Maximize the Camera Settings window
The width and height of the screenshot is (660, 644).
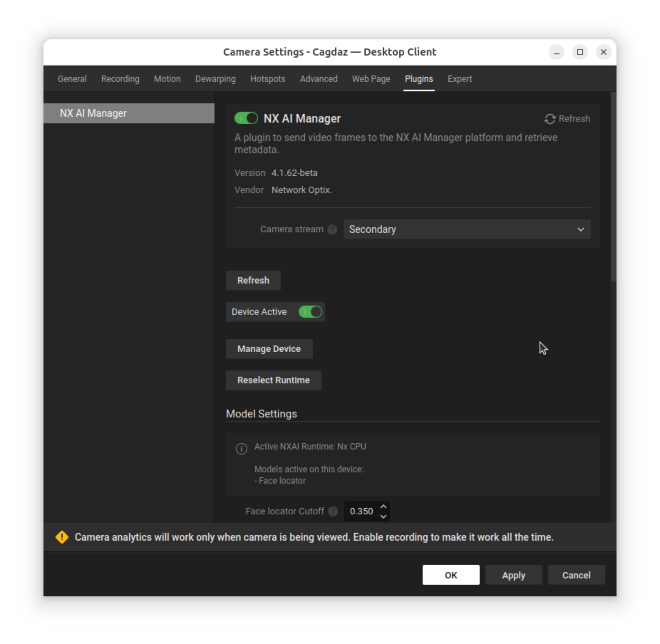click(580, 52)
